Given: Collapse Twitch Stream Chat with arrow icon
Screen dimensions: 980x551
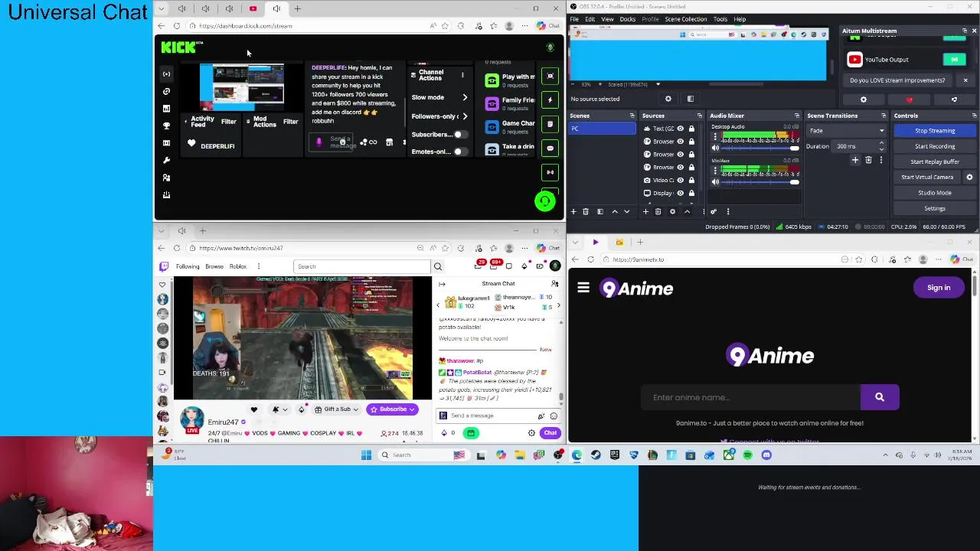Looking at the screenshot, I should tap(442, 284).
